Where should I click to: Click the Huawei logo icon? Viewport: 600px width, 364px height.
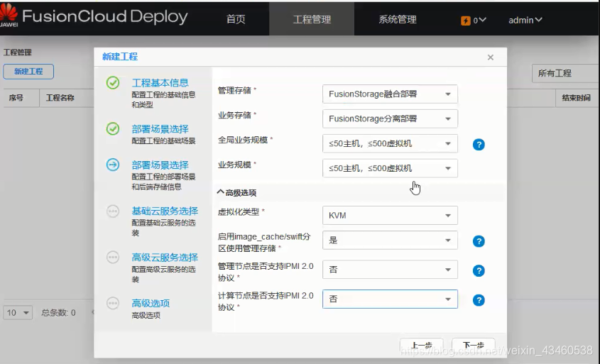click(x=9, y=16)
